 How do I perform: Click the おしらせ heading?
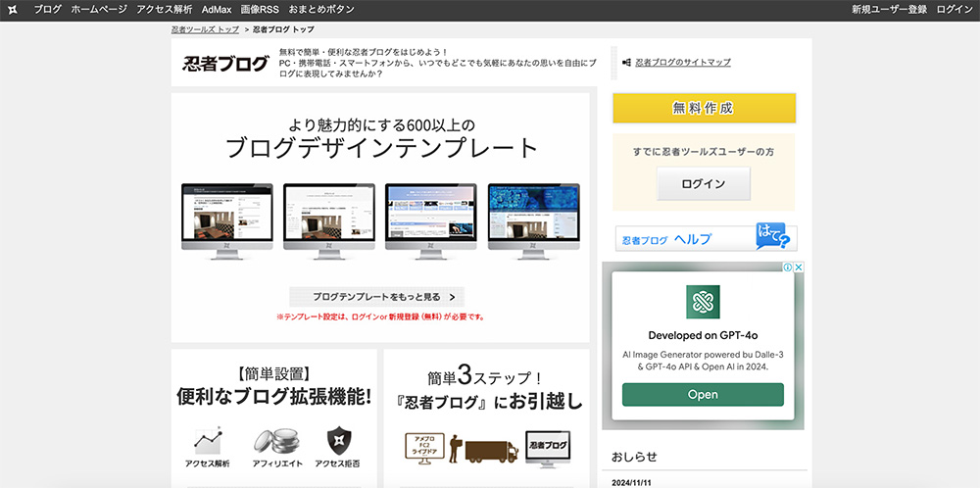tap(634, 456)
